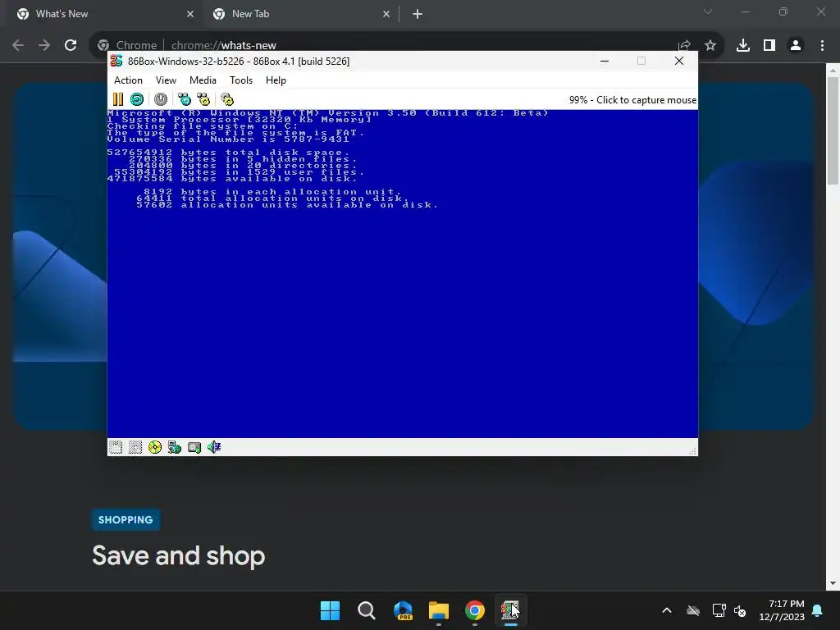The width and height of the screenshot is (840, 630).
Task: Minimize the 86Box window
Action: point(605,61)
